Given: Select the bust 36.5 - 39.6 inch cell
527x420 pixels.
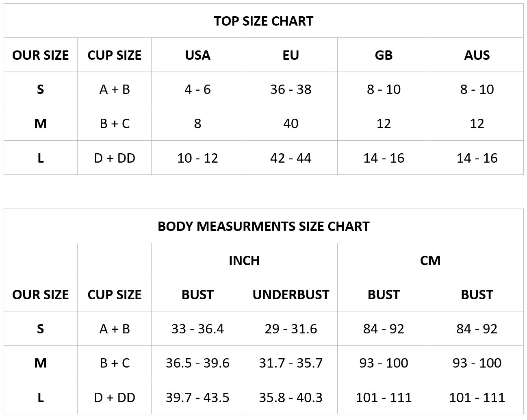Looking at the screenshot, I should 197,363.
